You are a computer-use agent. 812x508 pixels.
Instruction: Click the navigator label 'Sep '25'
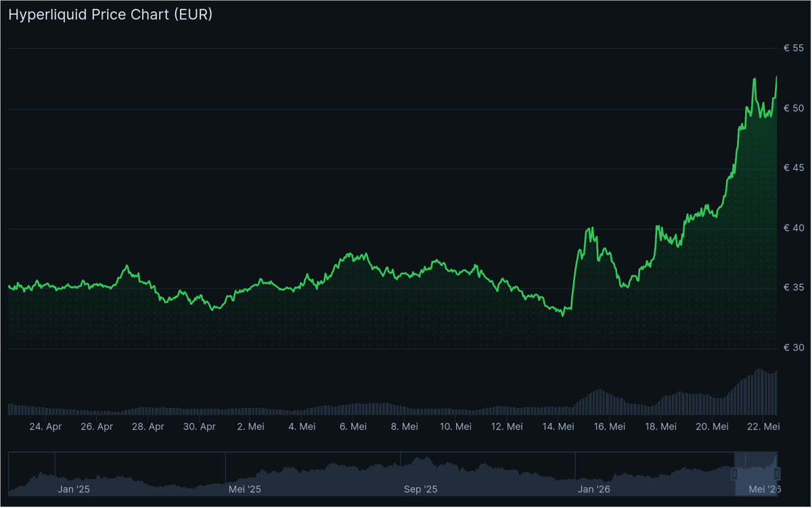[421, 489]
